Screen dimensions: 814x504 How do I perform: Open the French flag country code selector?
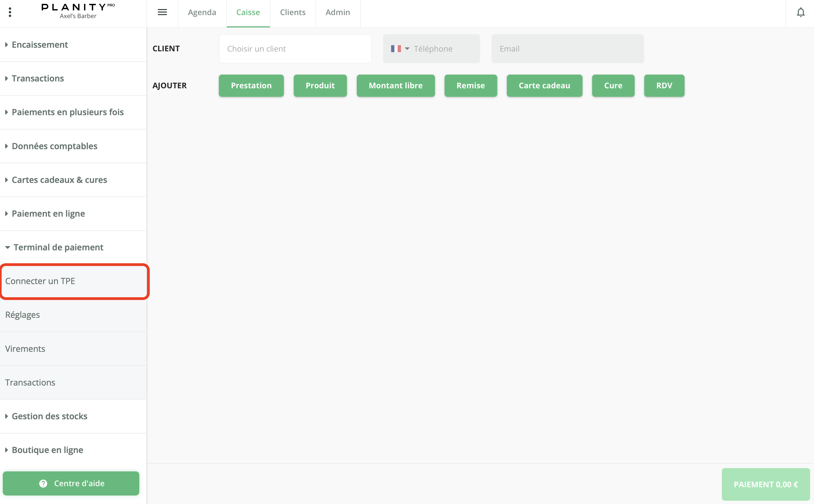(x=400, y=49)
